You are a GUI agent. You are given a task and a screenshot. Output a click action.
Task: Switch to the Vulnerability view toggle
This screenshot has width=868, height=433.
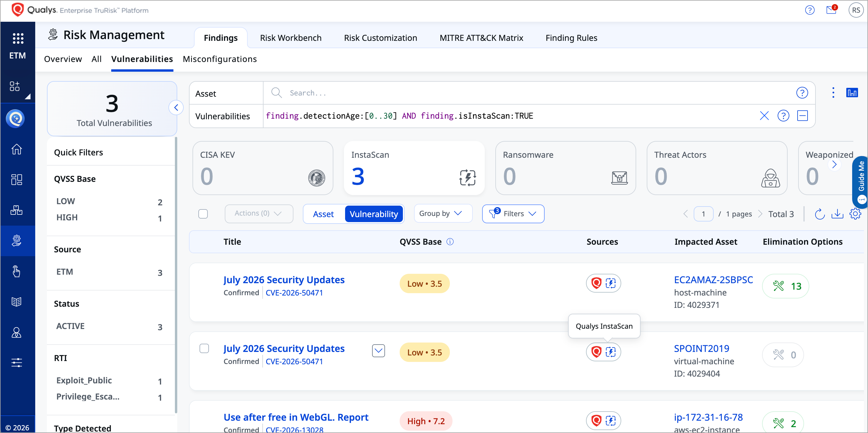coord(374,214)
